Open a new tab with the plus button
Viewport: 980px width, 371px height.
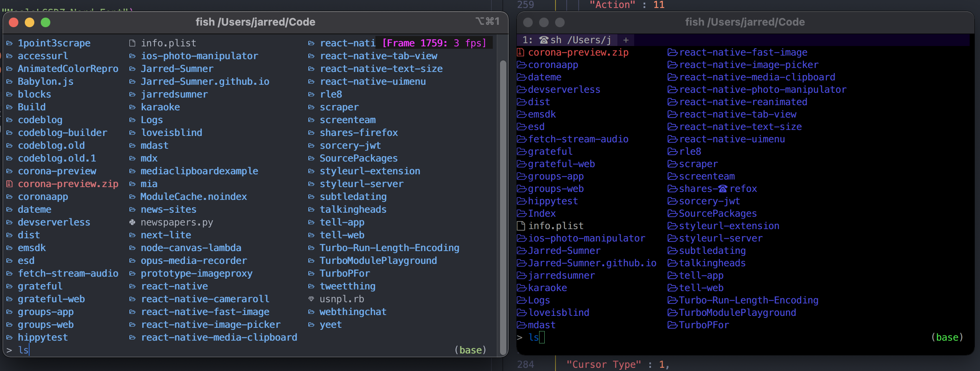[625, 40]
